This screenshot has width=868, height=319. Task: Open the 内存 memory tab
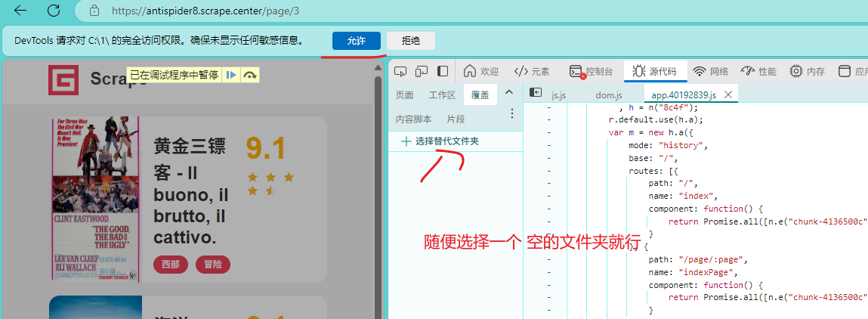(x=807, y=72)
